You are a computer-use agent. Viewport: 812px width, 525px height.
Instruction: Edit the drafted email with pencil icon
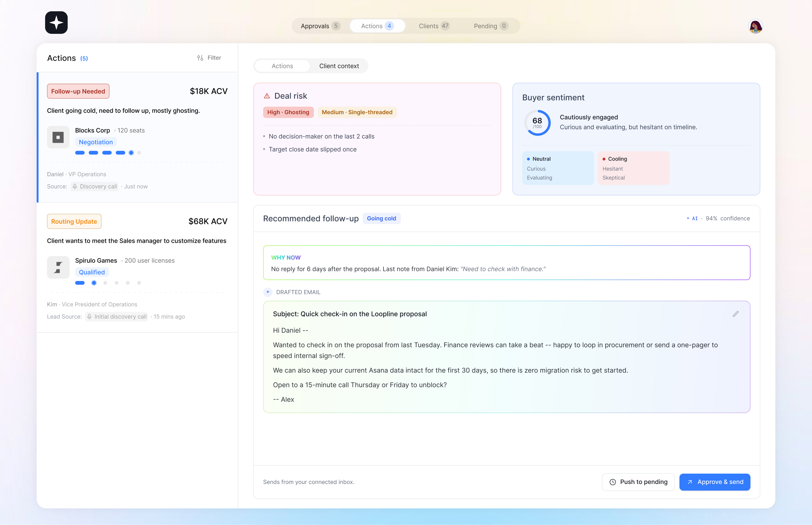[736, 314]
